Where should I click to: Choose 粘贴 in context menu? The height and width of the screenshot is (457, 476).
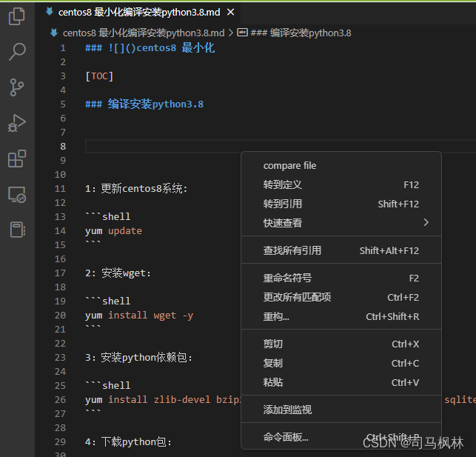click(341, 382)
